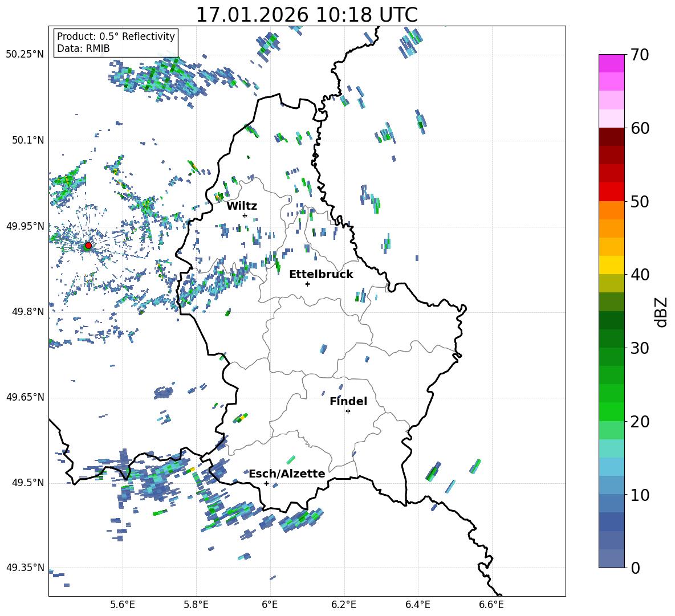Click the red radar site marker

tap(88, 246)
